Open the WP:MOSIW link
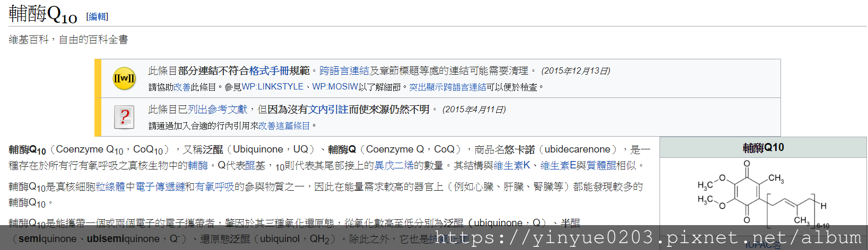 [x=335, y=87]
